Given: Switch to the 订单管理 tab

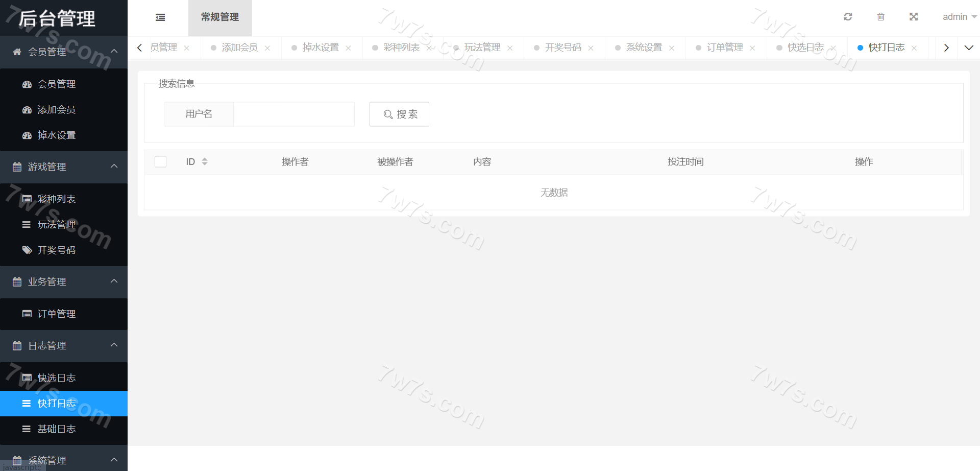Looking at the screenshot, I should coord(724,48).
